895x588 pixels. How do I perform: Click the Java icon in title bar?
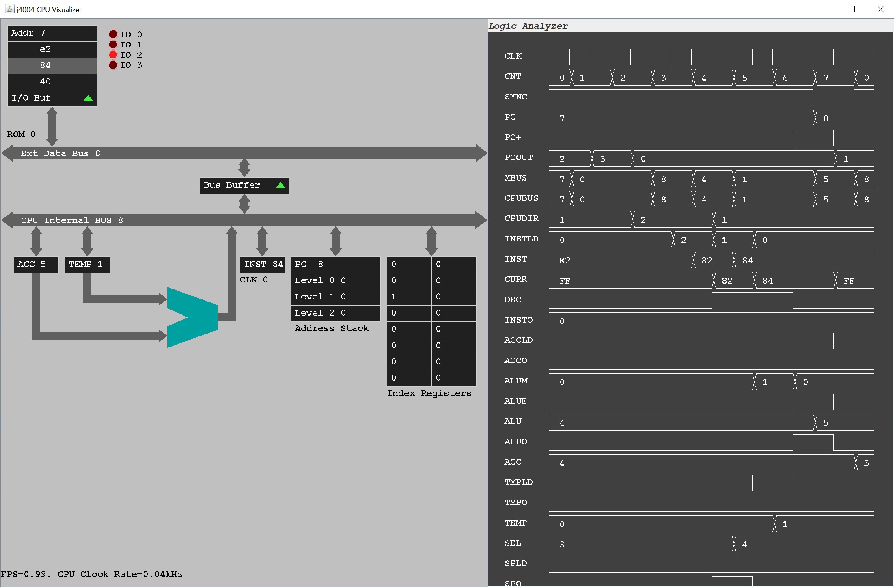pos(9,9)
